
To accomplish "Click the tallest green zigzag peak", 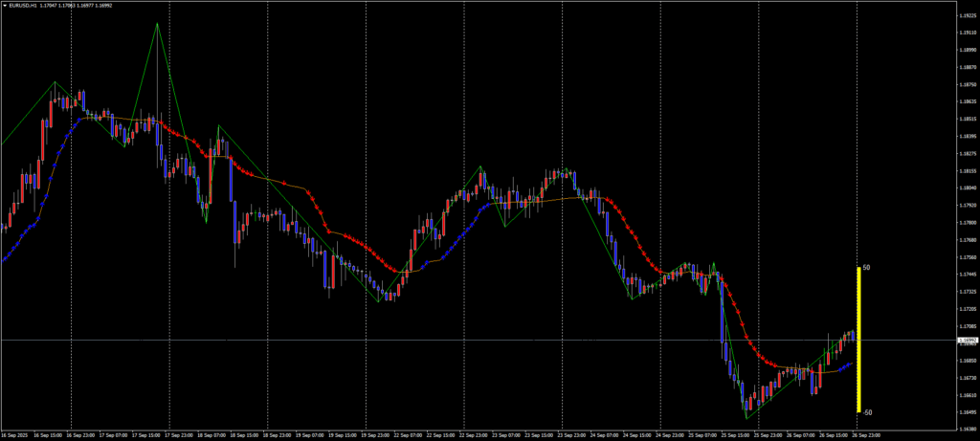I will [157, 24].
